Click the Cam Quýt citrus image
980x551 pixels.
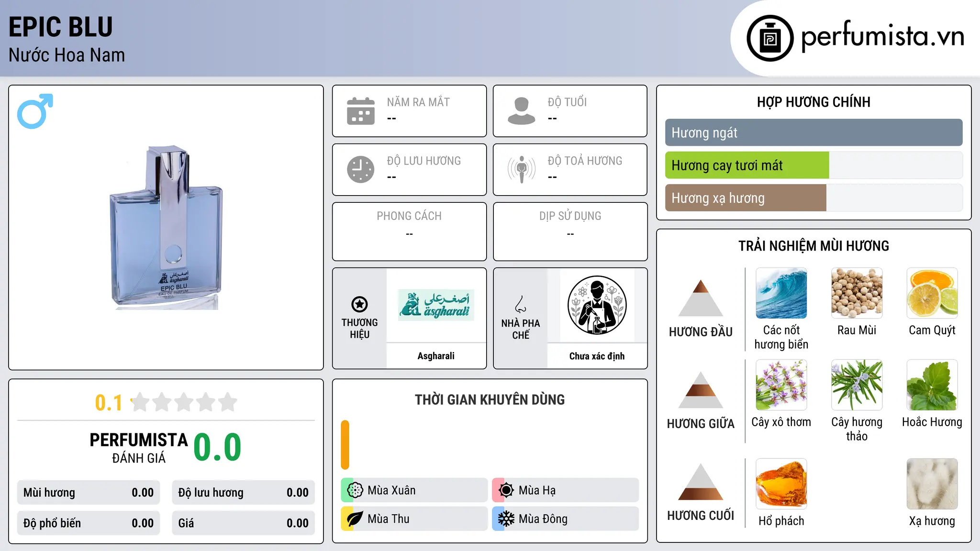[932, 293]
